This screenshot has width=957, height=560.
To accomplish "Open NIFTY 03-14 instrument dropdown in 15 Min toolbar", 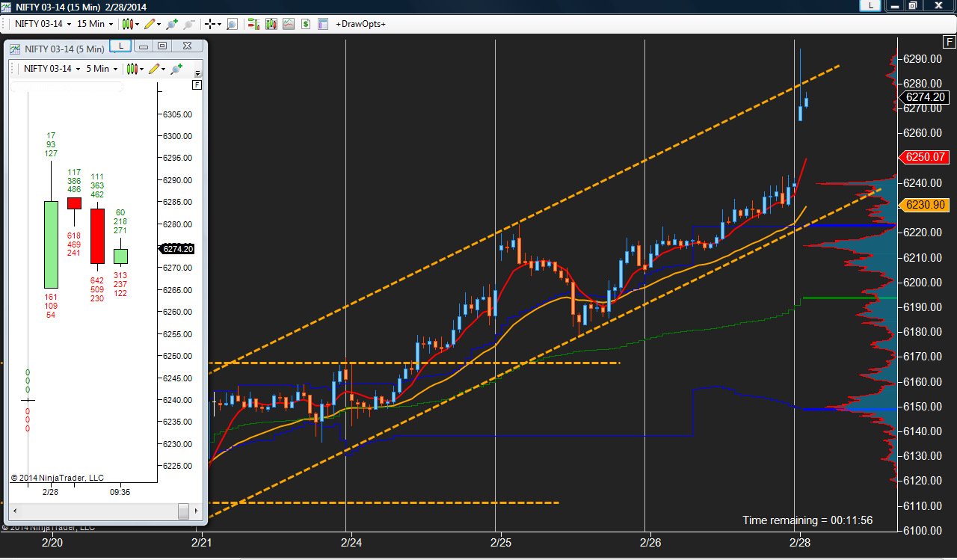I will 43,24.
